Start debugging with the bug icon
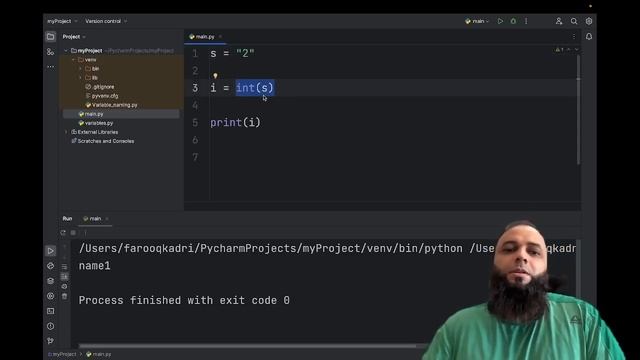Image resolution: width=640 pixels, height=360 pixels. (x=513, y=21)
